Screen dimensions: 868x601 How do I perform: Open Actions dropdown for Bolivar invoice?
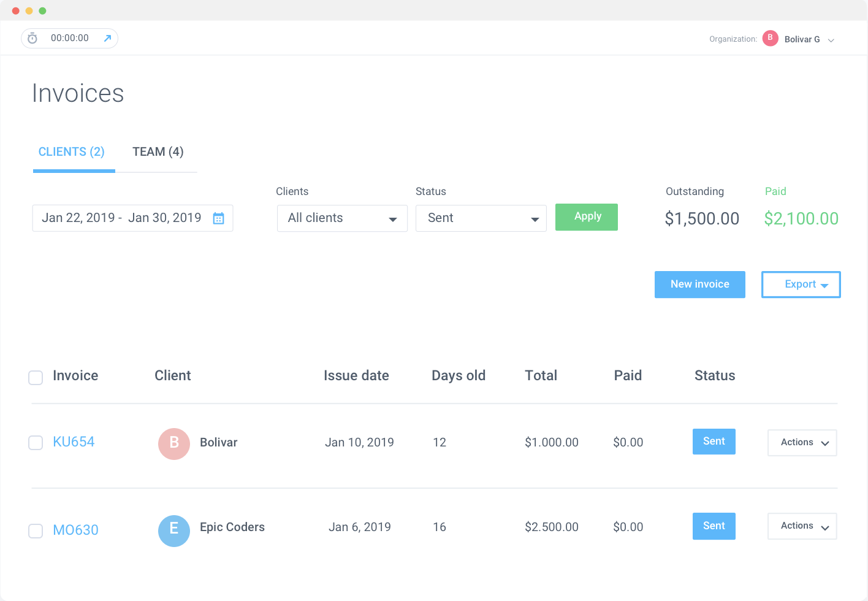802,443
